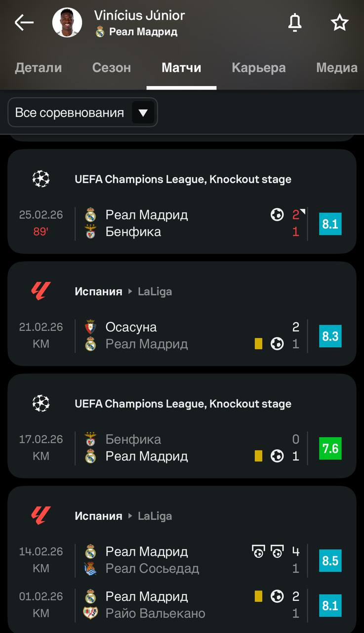
Task: Click the LaLiga logo above Осасуна match
Action: (41, 291)
